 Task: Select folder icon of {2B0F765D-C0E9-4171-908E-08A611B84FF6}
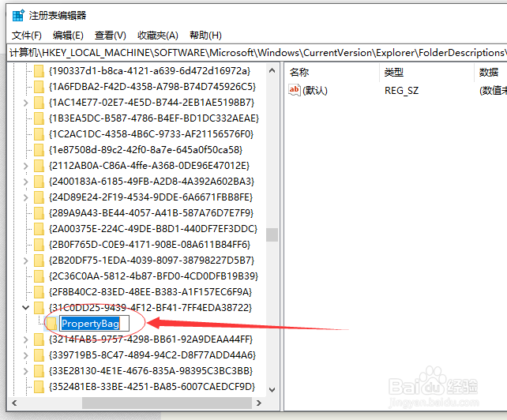pyautogui.click(x=39, y=245)
